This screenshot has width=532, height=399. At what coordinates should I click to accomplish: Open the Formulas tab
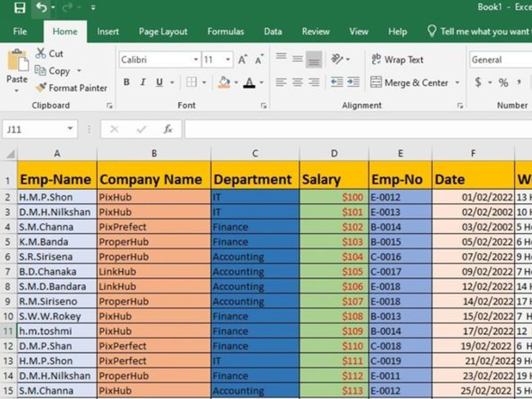pos(226,31)
